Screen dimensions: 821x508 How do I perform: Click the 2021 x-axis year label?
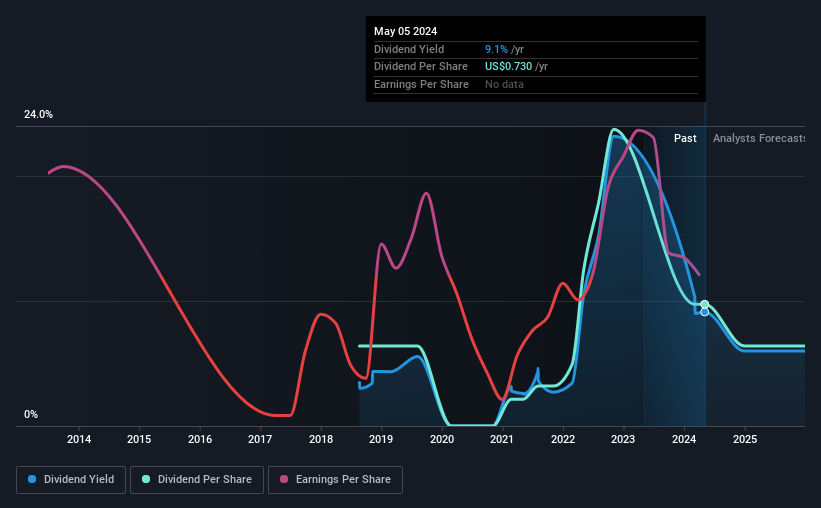point(502,439)
